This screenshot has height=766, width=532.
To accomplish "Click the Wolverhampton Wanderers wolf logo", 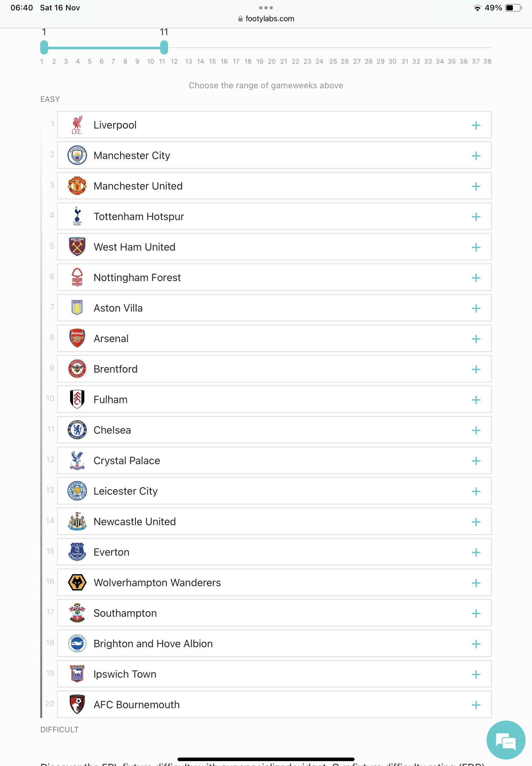I will (x=77, y=583).
